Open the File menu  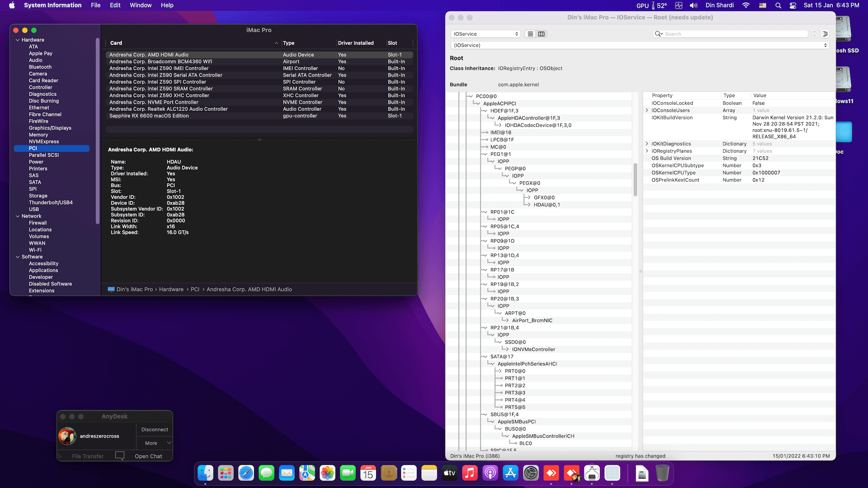(x=95, y=5)
